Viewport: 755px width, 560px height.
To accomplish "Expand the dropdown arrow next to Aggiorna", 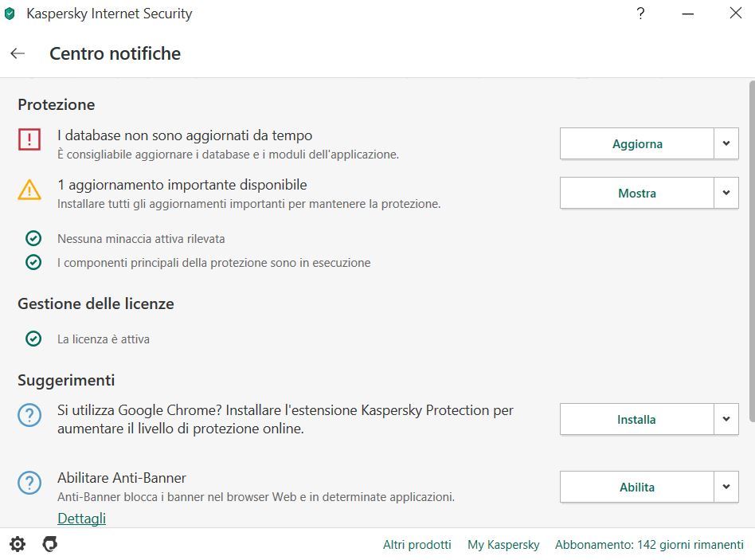I will [x=726, y=143].
